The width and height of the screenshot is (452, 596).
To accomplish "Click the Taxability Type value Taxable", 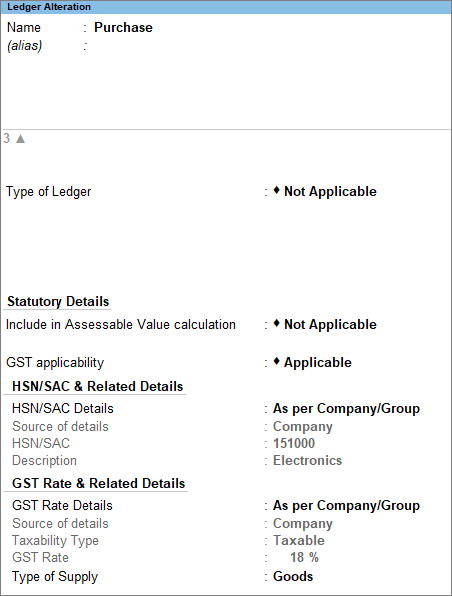I will pos(299,540).
